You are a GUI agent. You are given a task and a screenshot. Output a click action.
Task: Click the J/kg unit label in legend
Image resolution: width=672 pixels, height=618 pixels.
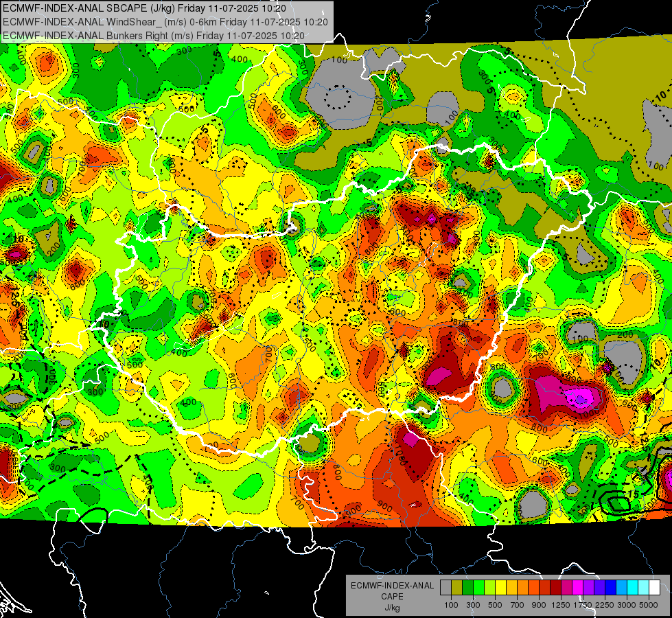[392, 608]
